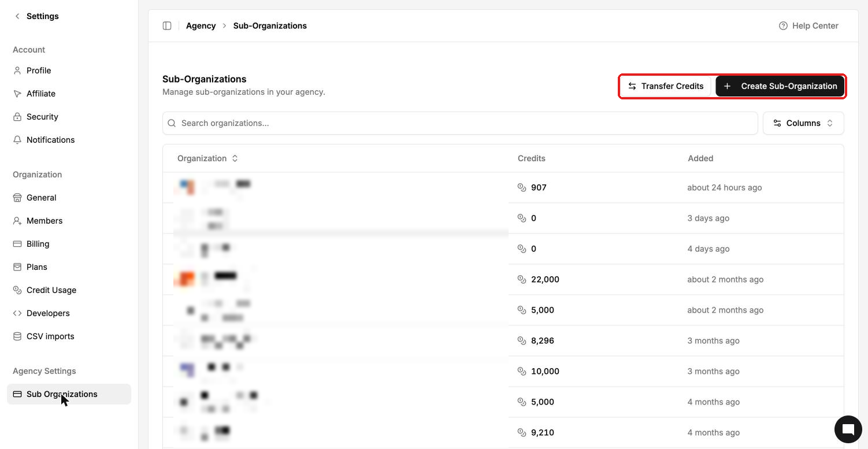Click the help circle icon
Image resolution: width=868 pixels, height=449 pixels.
783,25
